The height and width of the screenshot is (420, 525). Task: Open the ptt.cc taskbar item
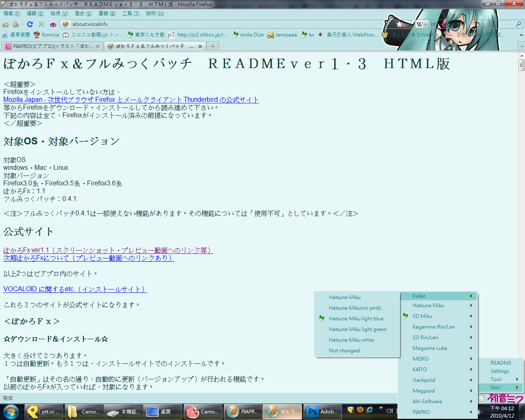(x=44, y=412)
